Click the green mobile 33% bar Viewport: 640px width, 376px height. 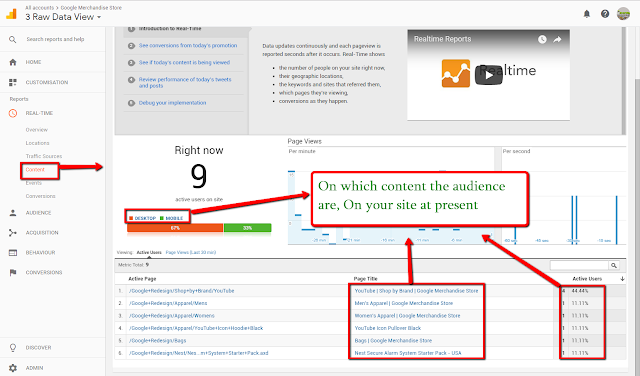point(247,228)
